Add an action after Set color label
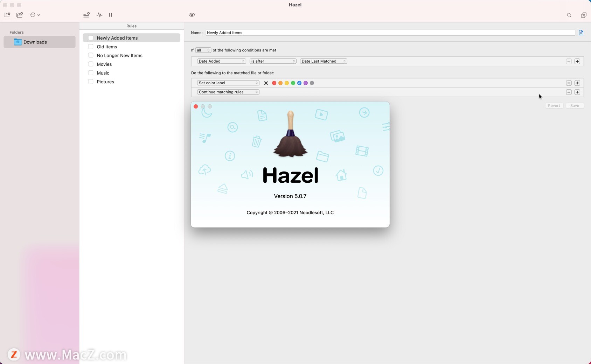This screenshot has width=591, height=364. point(577,83)
